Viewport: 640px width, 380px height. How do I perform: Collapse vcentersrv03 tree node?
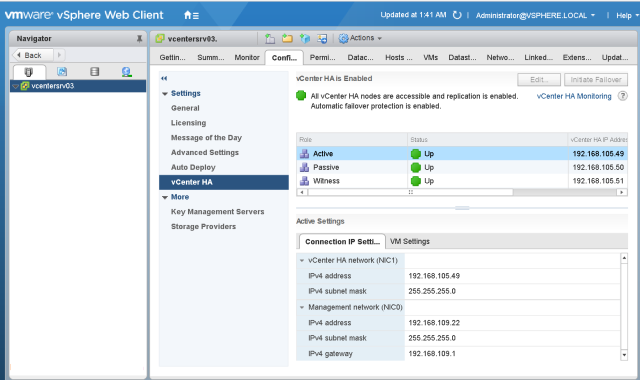(x=16, y=86)
